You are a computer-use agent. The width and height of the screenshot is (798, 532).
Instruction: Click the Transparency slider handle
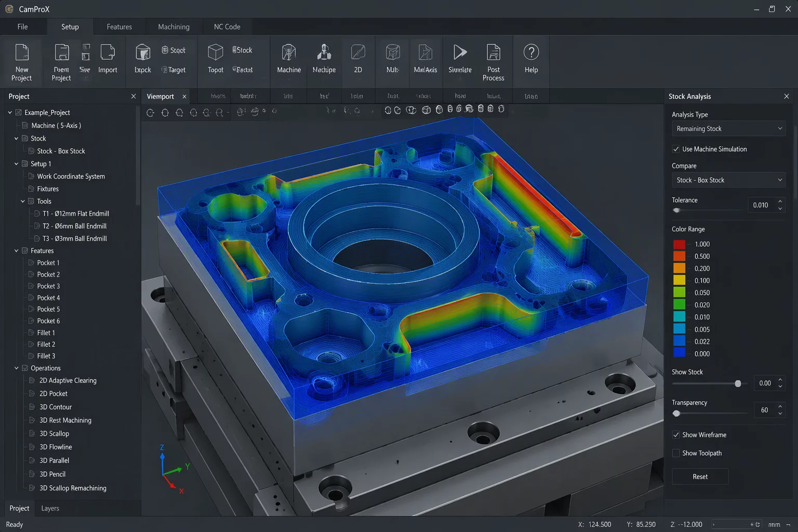[x=676, y=414]
